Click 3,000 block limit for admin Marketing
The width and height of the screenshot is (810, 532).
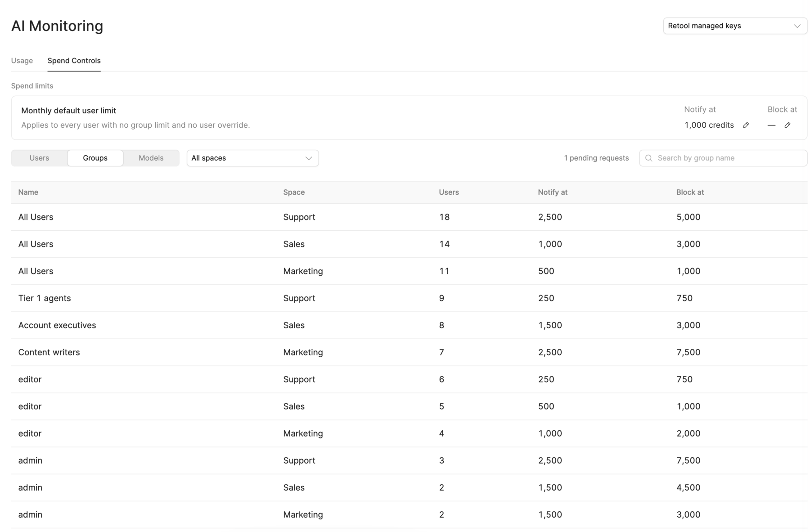click(688, 514)
